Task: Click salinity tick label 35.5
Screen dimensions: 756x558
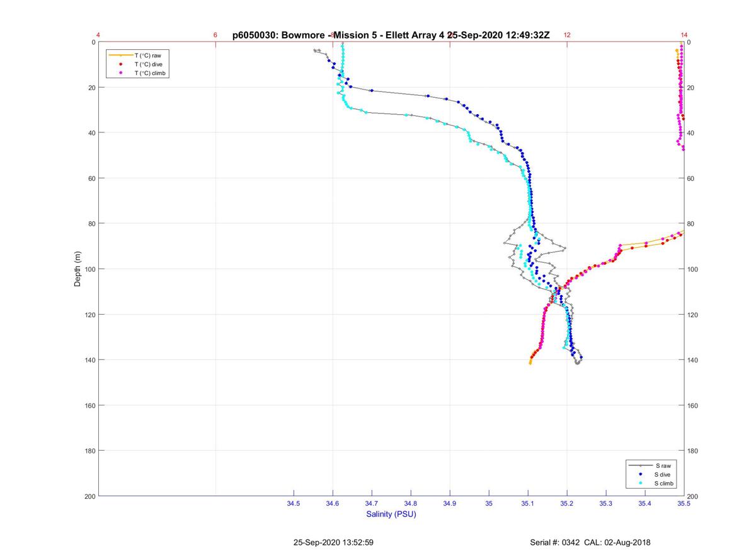Action: coord(684,503)
